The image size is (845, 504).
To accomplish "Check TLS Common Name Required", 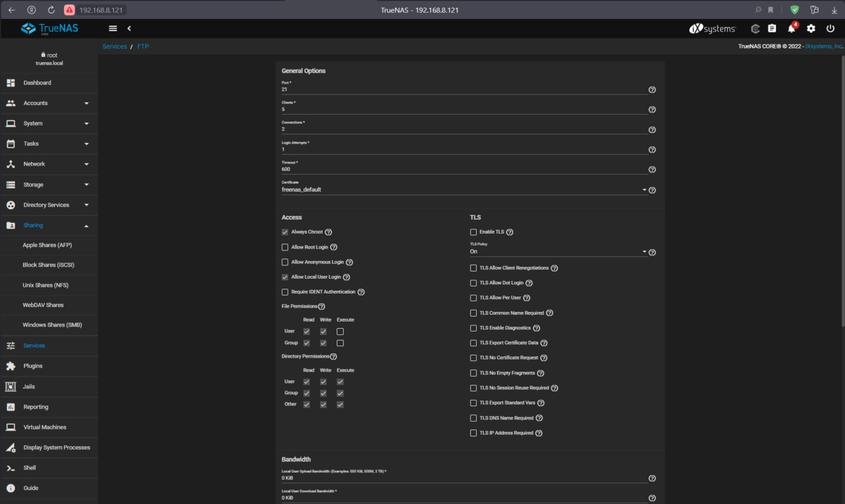I will click(474, 313).
